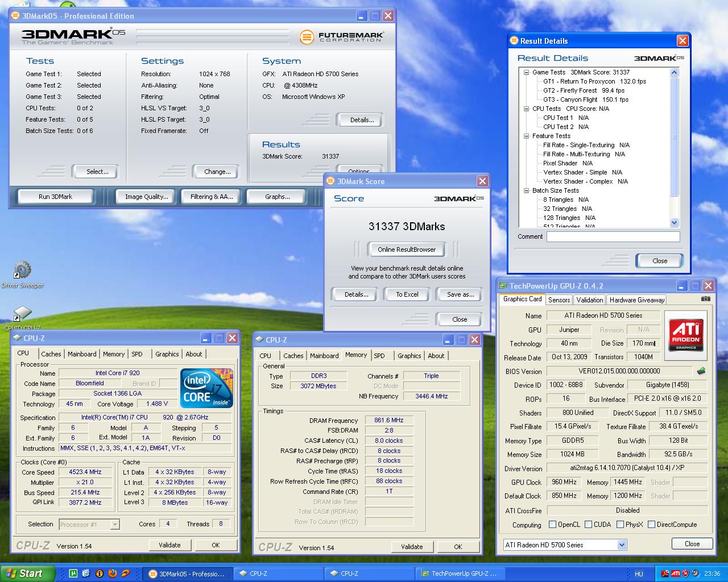This screenshot has height=582, width=728.
Task: Click the save BIOS icon in GPU-Z
Action: coord(701,371)
